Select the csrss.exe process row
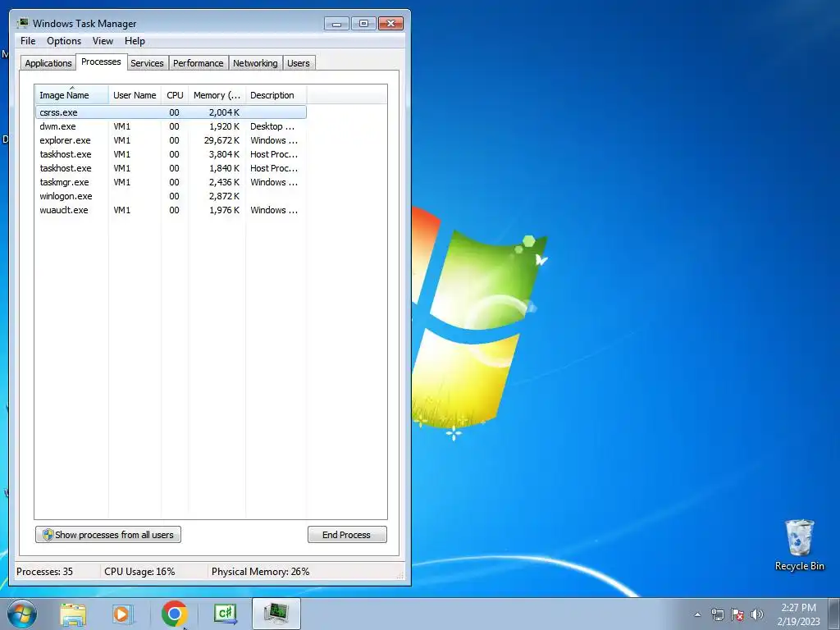840x630 pixels. click(x=171, y=112)
